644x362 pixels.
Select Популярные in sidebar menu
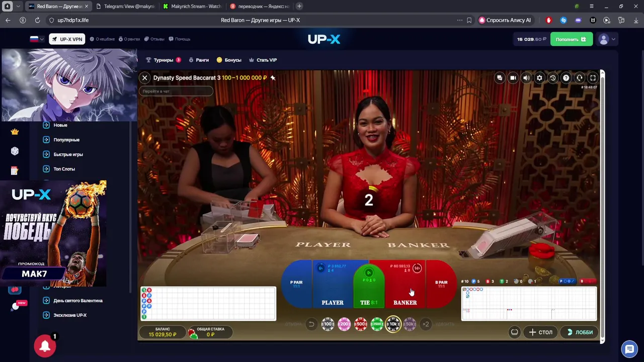pyautogui.click(x=61, y=140)
